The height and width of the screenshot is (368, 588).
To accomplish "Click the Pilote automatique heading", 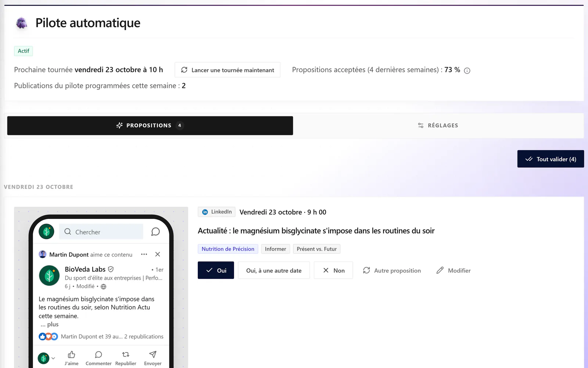I will [x=88, y=23].
